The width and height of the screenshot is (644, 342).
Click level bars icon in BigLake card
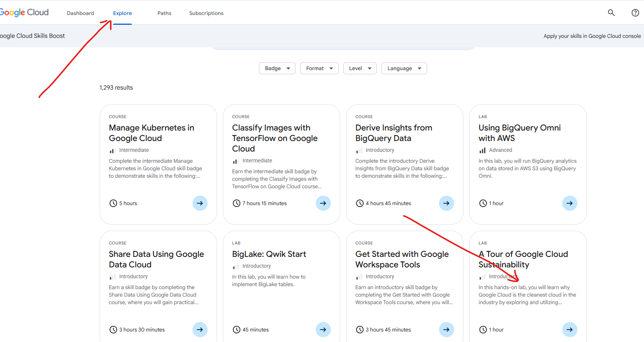(236, 266)
